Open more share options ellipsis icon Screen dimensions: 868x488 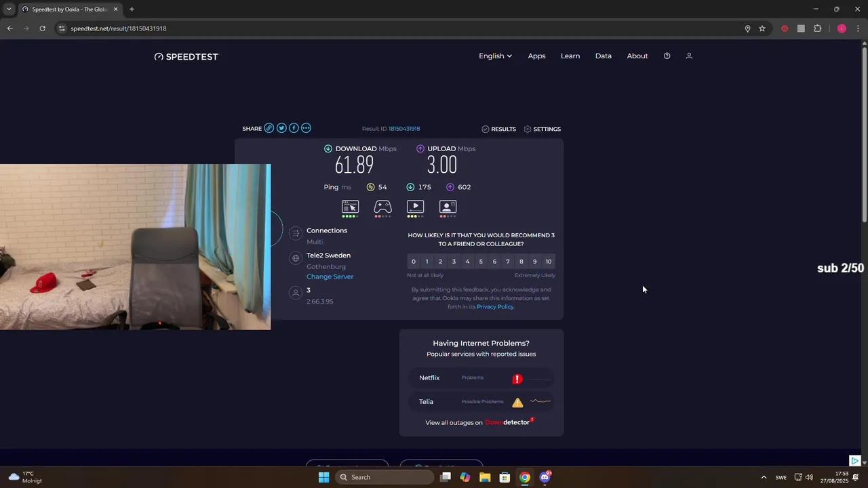[306, 128]
